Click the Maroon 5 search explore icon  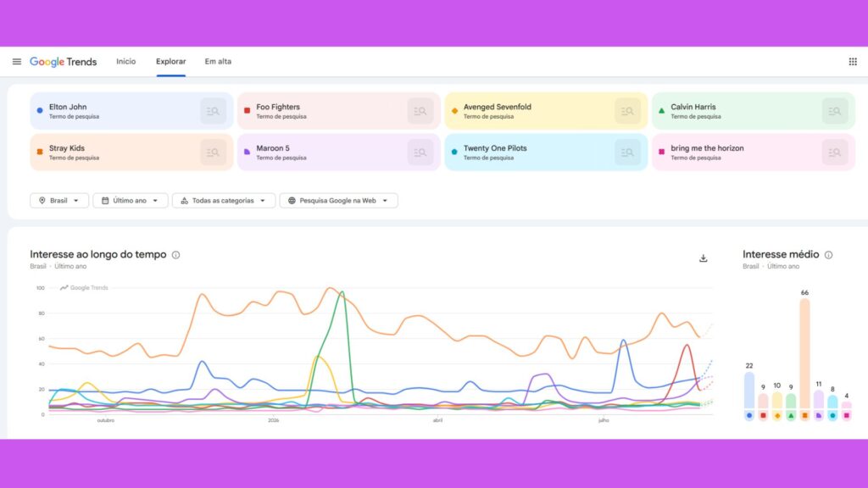[420, 152]
